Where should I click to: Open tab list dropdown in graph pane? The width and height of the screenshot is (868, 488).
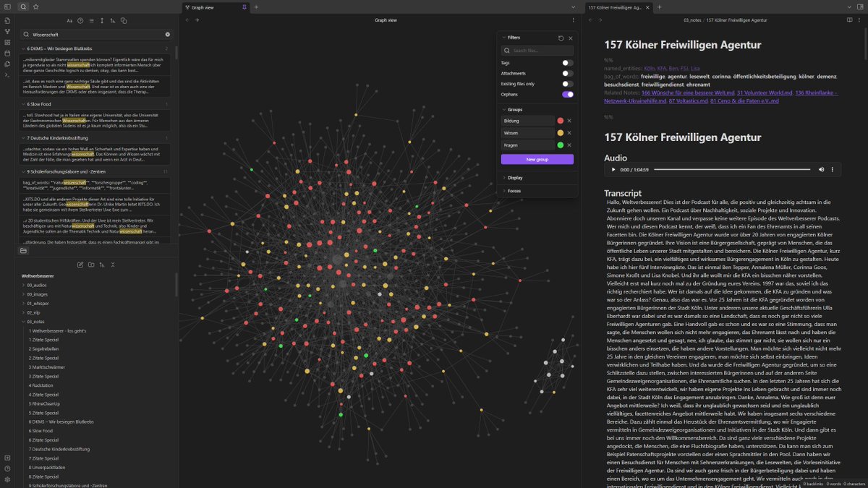tap(573, 7)
